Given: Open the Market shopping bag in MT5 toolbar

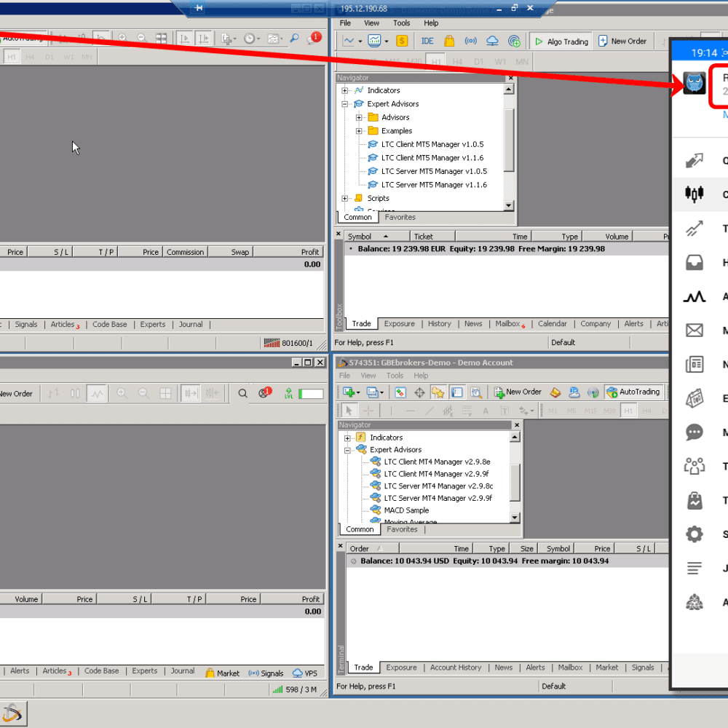Looking at the screenshot, I should click(449, 41).
